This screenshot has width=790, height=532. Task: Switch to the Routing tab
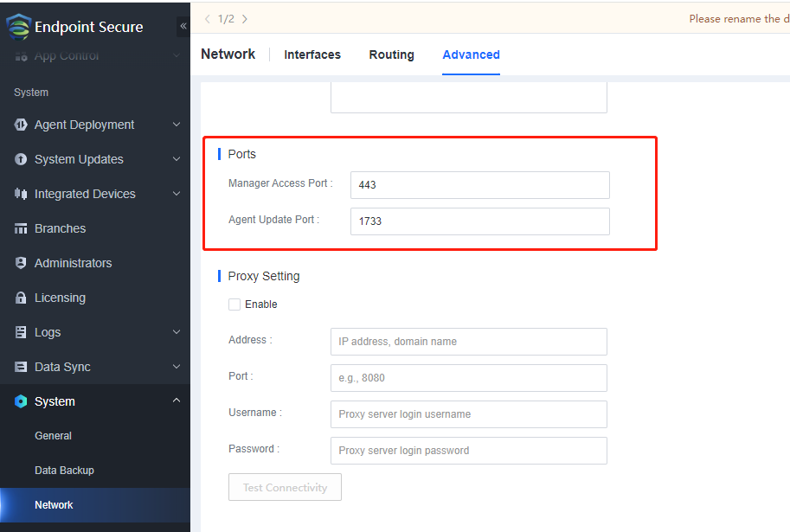coord(391,54)
